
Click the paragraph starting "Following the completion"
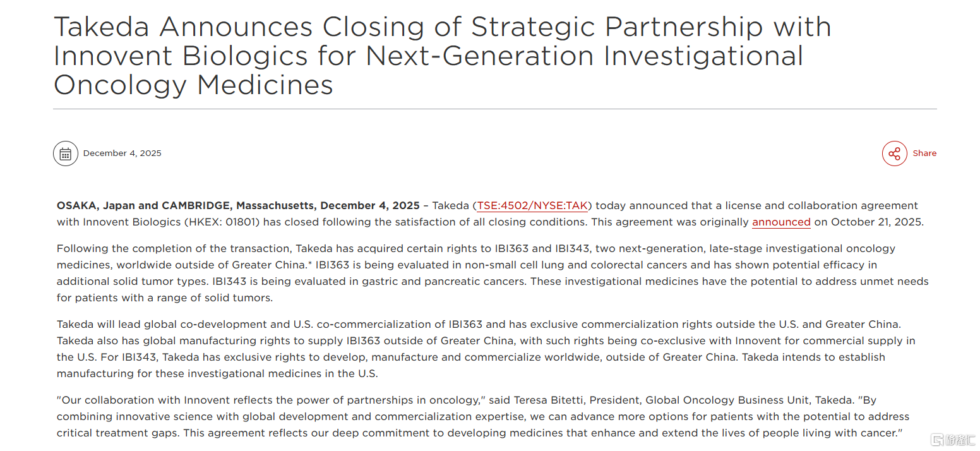pos(493,273)
